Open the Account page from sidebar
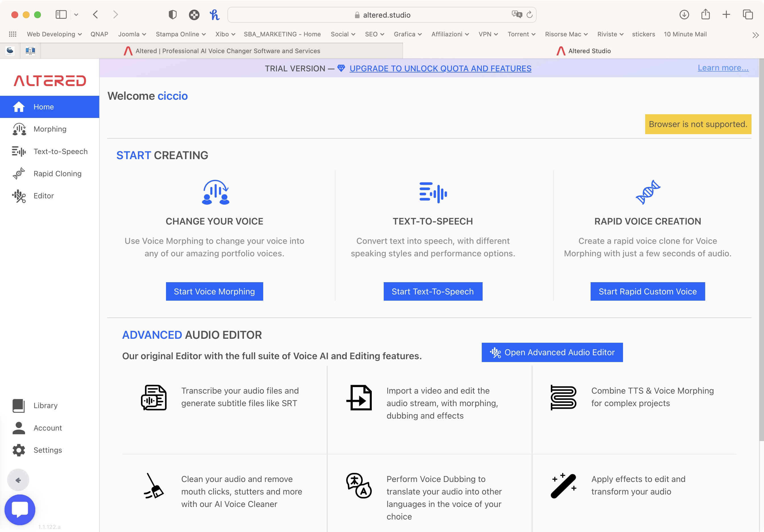 coord(49,428)
